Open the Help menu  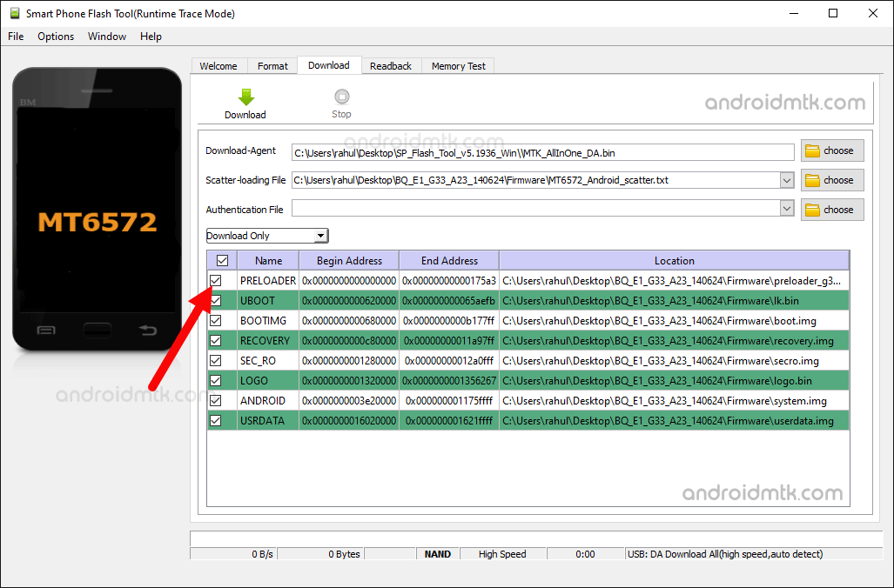pyautogui.click(x=151, y=36)
